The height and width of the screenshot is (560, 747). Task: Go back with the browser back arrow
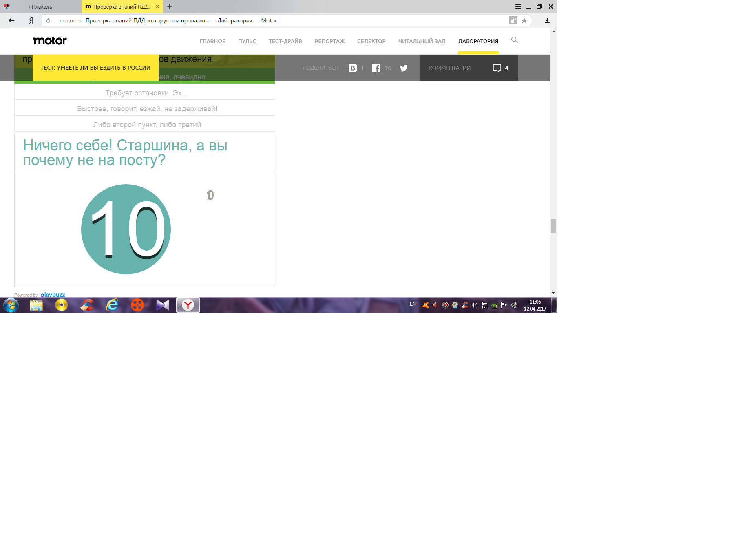pos(11,20)
